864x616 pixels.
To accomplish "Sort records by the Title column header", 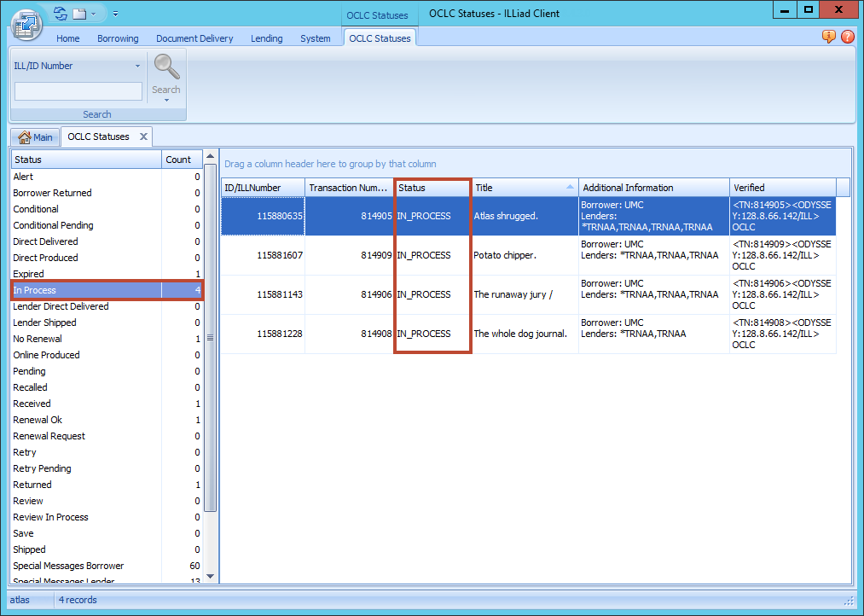I will click(524, 187).
